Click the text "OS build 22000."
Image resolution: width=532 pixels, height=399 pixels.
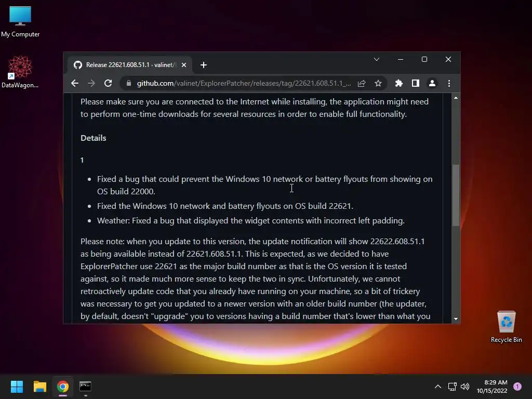(x=126, y=191)
